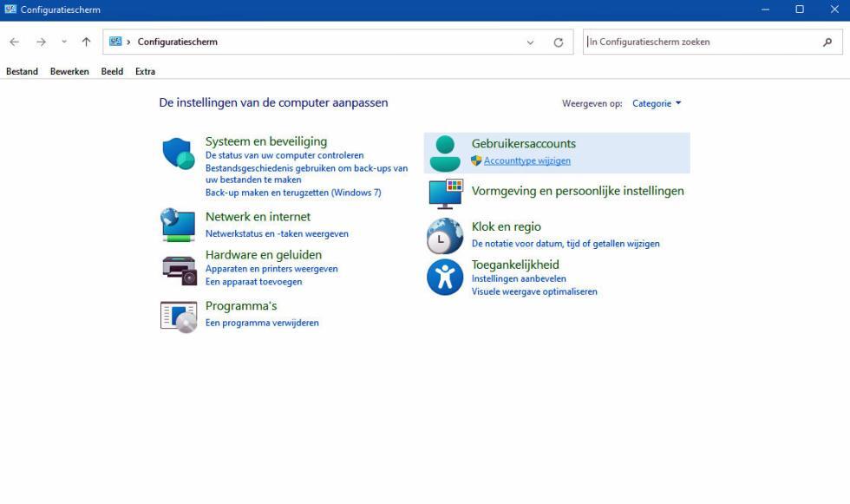This screenshot has height=504, width=850.
Task: Open the Programma's disc icon
Action: point(179,316)
